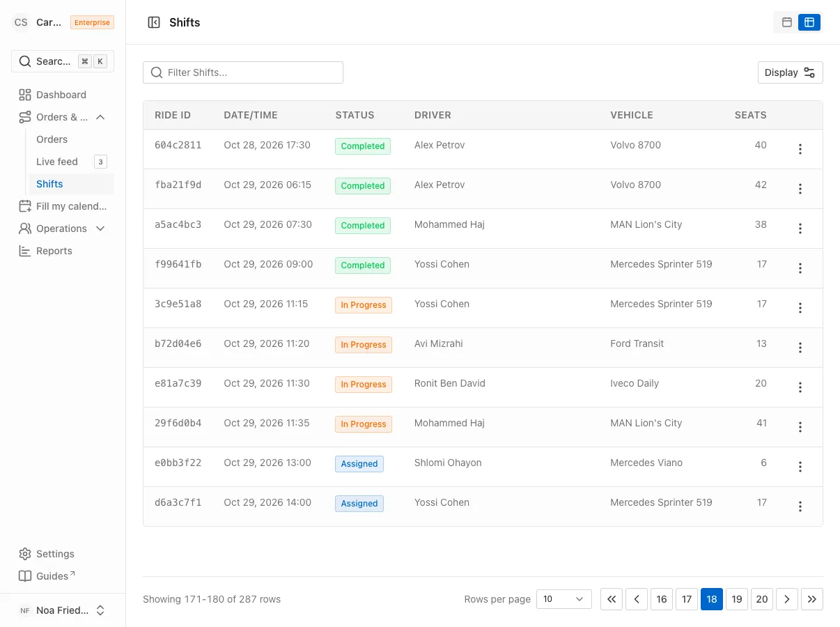Open row actions for ride 3c9e51a8
This screenshot has height=627, width=840.
point(800,308)
